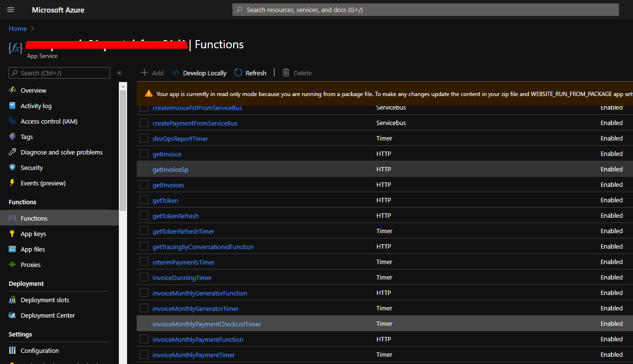Open the Deployment Center icon
The image size is (633, 364).
pos(13,315)
